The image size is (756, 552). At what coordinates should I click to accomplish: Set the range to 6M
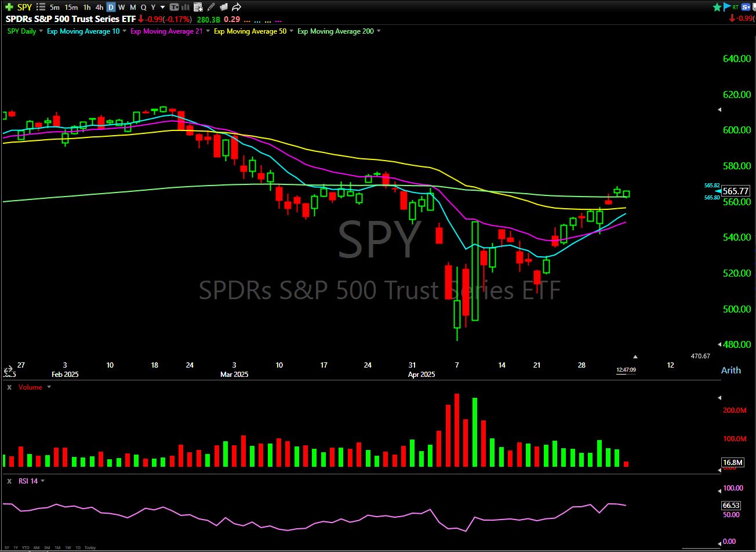pos(36,547)
